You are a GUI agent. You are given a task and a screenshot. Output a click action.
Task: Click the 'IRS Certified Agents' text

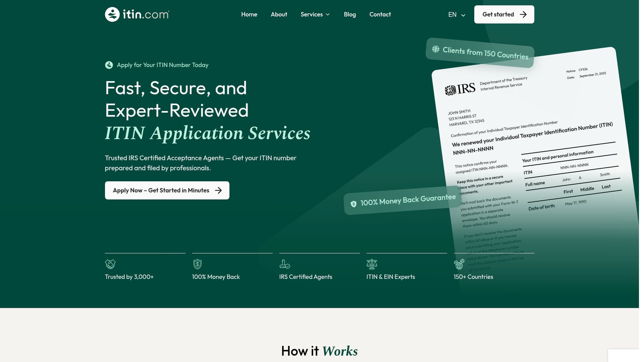306,277
